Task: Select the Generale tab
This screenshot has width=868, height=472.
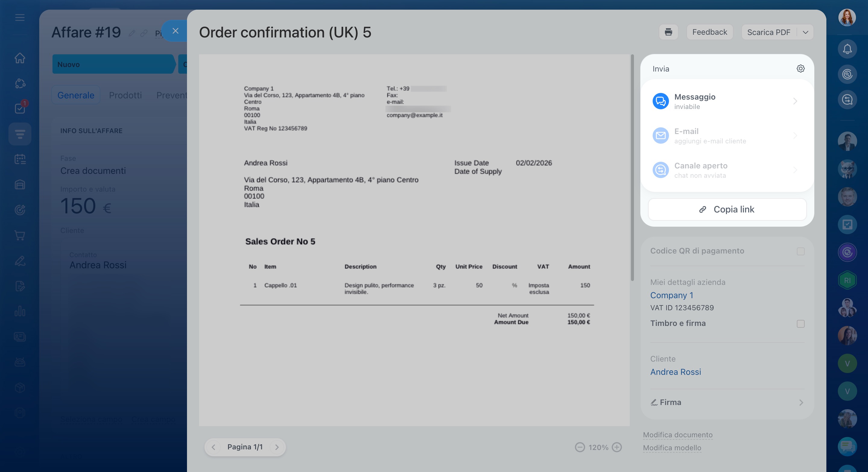Action: [x=76, y=95]
